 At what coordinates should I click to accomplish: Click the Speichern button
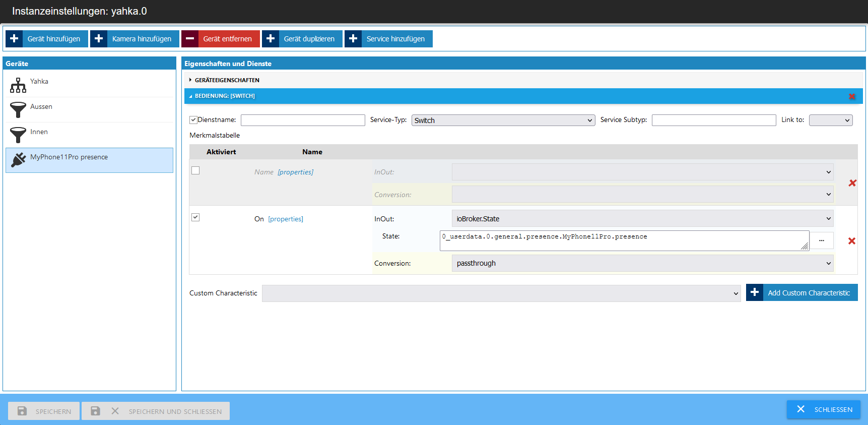[x=44, y=411]
